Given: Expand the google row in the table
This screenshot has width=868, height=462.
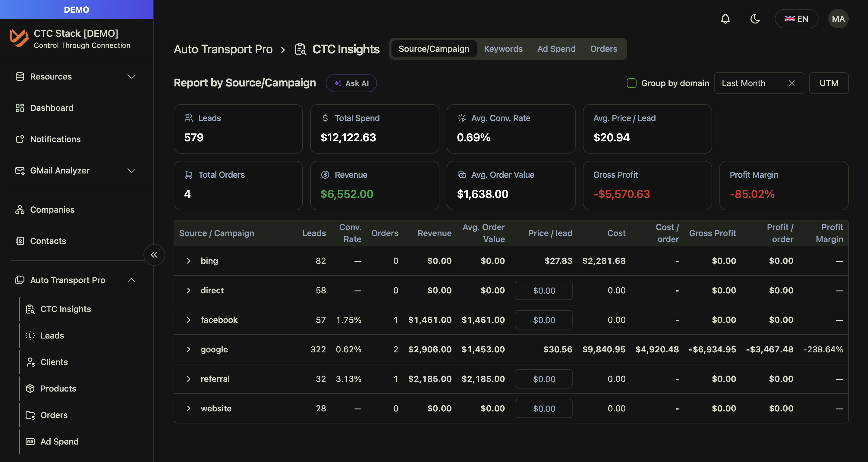Looking at the screenshot, I should [189, 349].
